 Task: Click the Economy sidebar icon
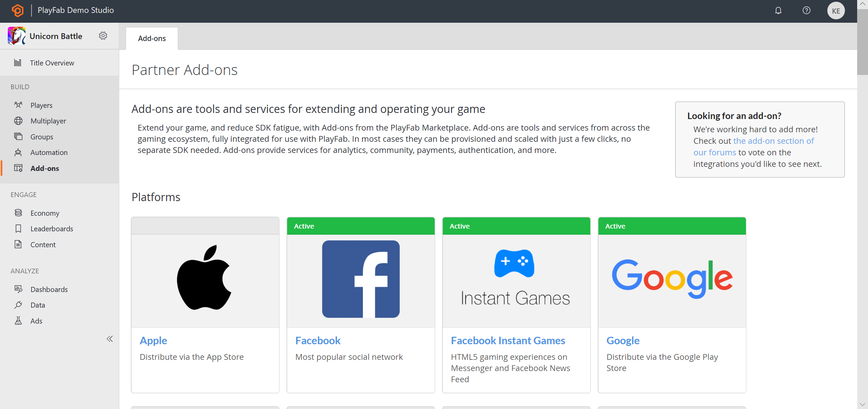[18, 212]
